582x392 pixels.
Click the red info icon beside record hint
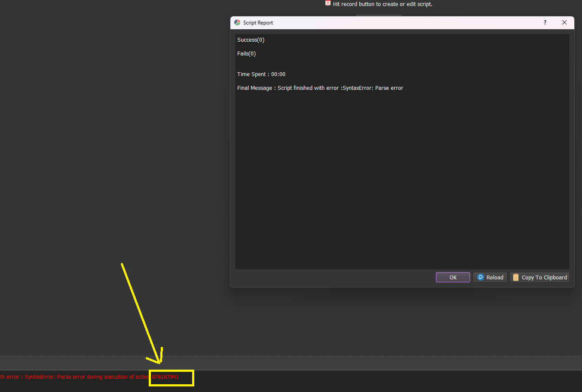(x=328, y=3)
